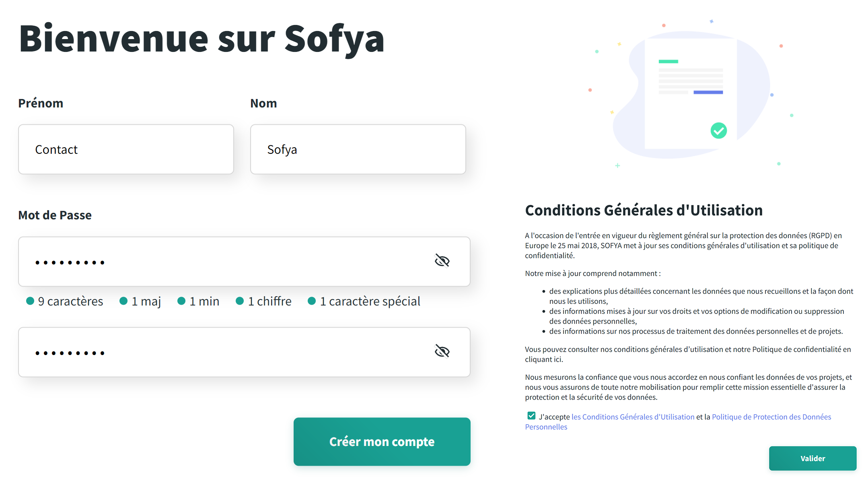The height and width of the screenshot is (483, 868).
Task: Show the first password field's hidden text
Action: coord(442,261)
